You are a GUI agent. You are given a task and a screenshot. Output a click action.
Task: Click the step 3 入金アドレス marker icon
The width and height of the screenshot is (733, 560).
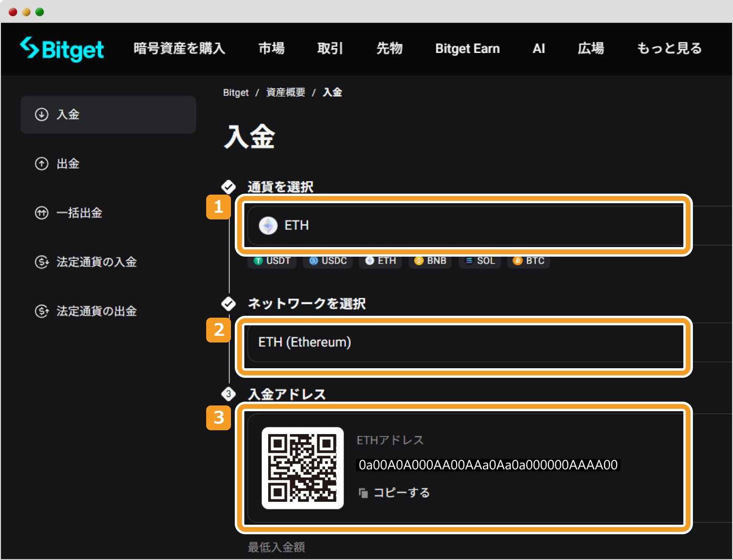pyautogui.click(x=229, y=394)
